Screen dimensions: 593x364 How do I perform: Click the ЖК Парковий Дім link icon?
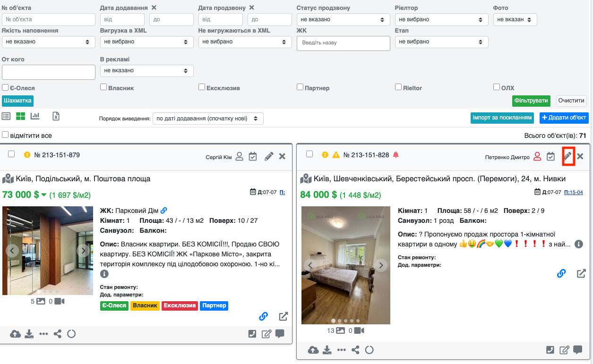[x=164, y=211]
